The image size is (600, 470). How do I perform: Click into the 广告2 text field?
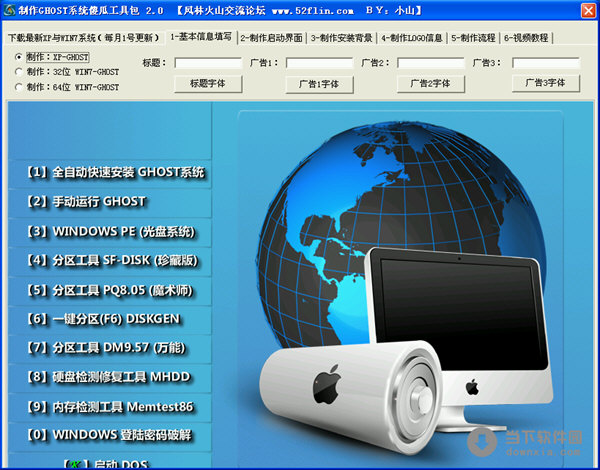[431, 63]
